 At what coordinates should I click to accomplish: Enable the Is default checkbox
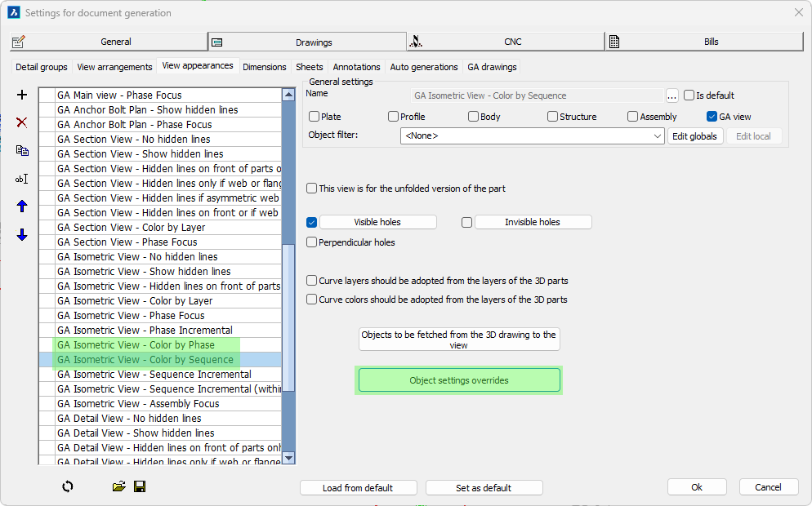689,95
